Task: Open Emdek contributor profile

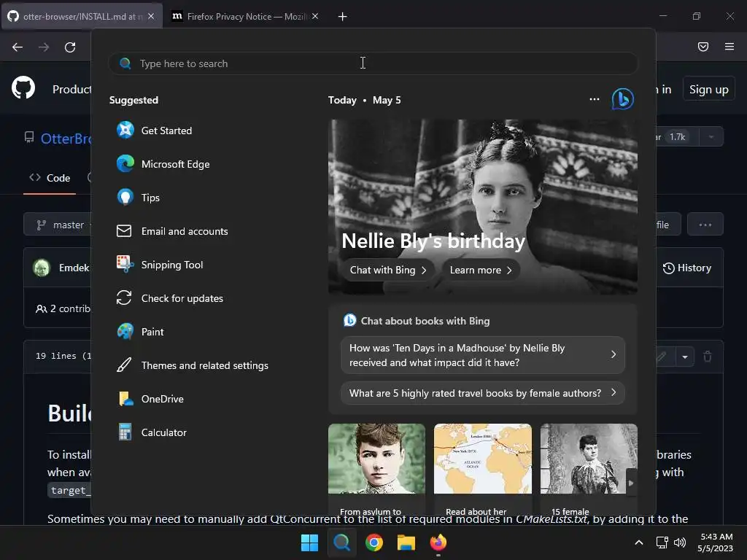Action: [x=74, y=268]
